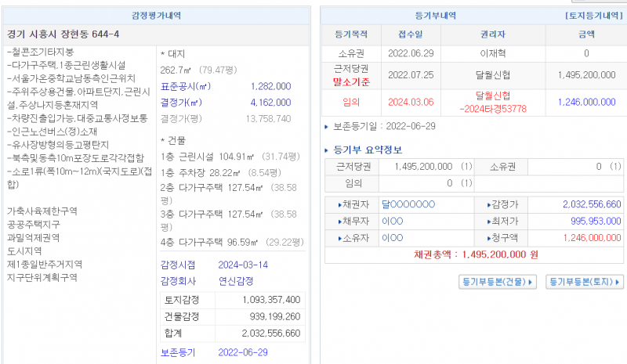This screenshot has height=364, width=627.
Task: Click the red 임의 registry entry
Action: coord(351,101)
